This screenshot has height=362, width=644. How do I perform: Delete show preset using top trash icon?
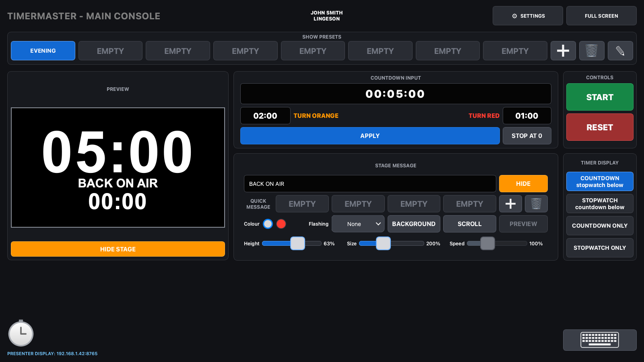pyautogui.click(x=591, y=51)
